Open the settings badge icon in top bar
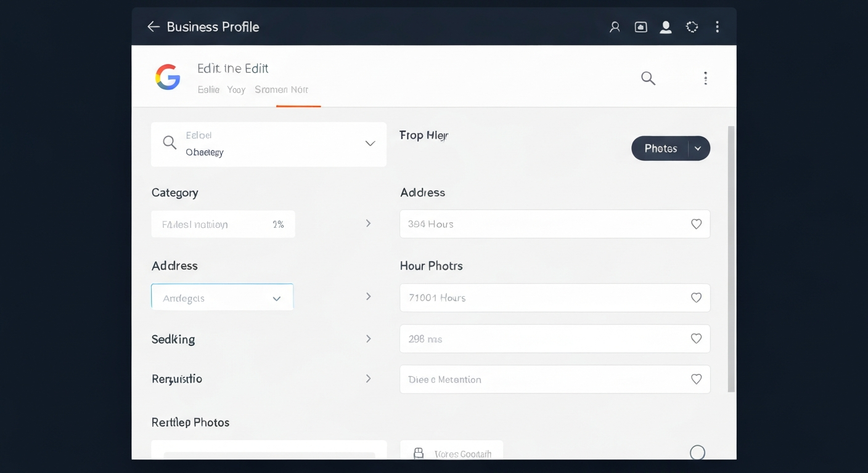 pyautogui.click(x=692, y=27)
